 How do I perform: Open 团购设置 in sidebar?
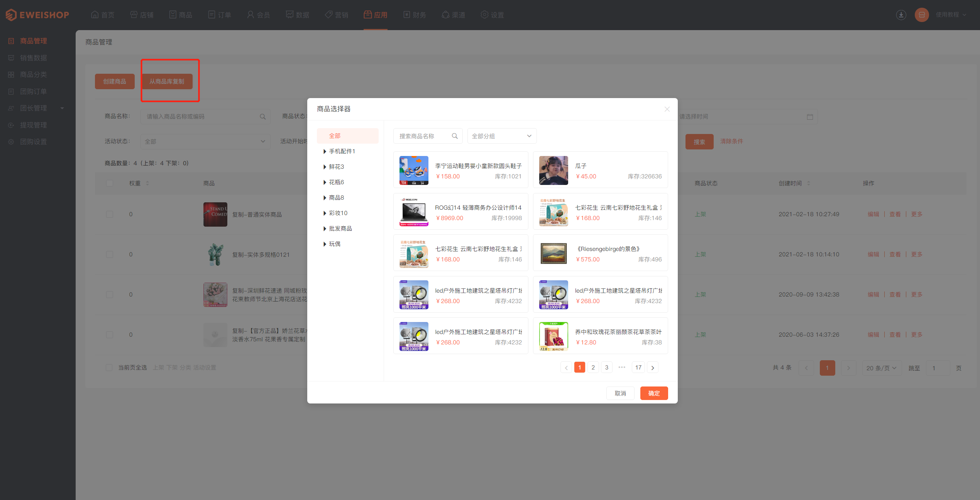(x=33, y=142)
